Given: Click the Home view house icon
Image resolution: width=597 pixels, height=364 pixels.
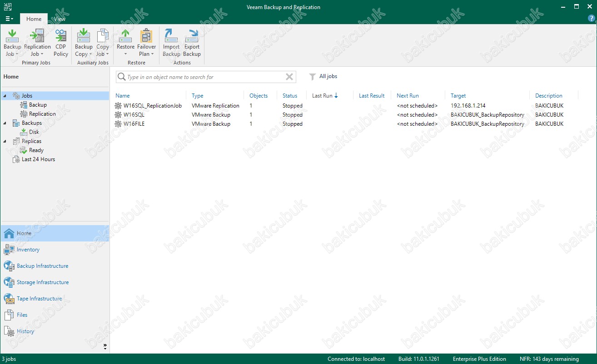Looking at the screenshot, I should pyautogui.click(x=9, y=233).
